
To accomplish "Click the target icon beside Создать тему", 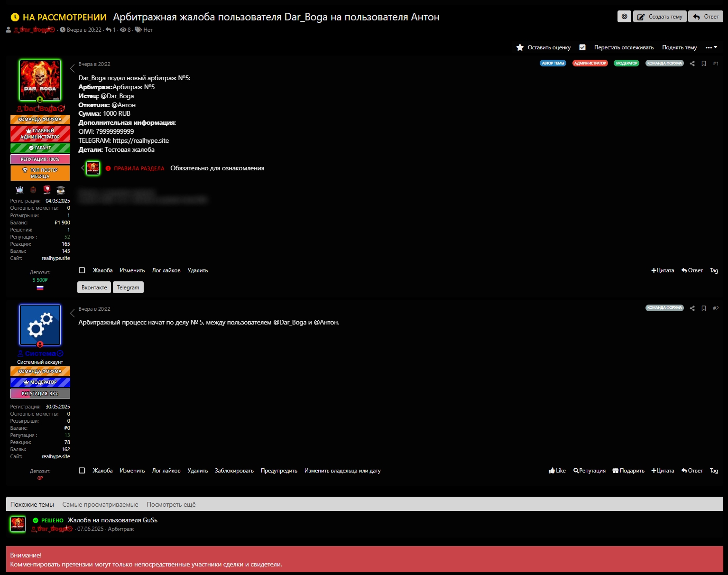I will (x=624, y=17).
